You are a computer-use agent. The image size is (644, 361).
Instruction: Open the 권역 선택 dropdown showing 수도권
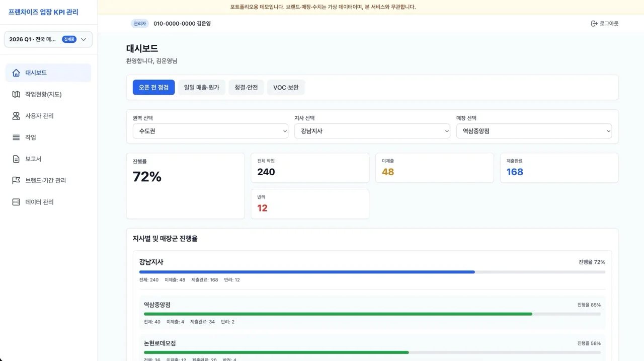coord(210,131)
